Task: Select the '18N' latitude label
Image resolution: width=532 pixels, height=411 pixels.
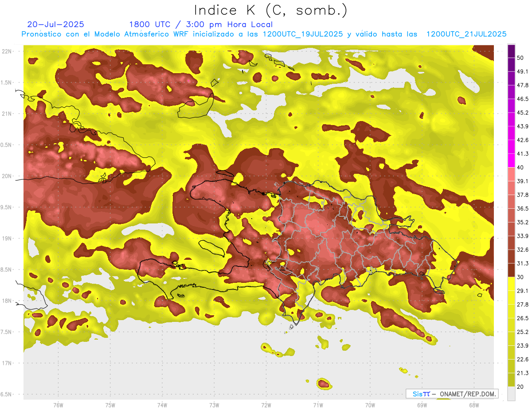Action: (8, 301)
